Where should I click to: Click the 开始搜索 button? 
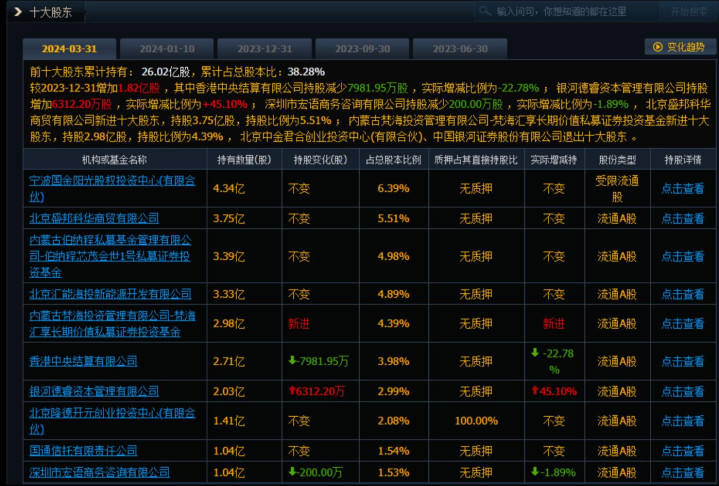(688, 11)
